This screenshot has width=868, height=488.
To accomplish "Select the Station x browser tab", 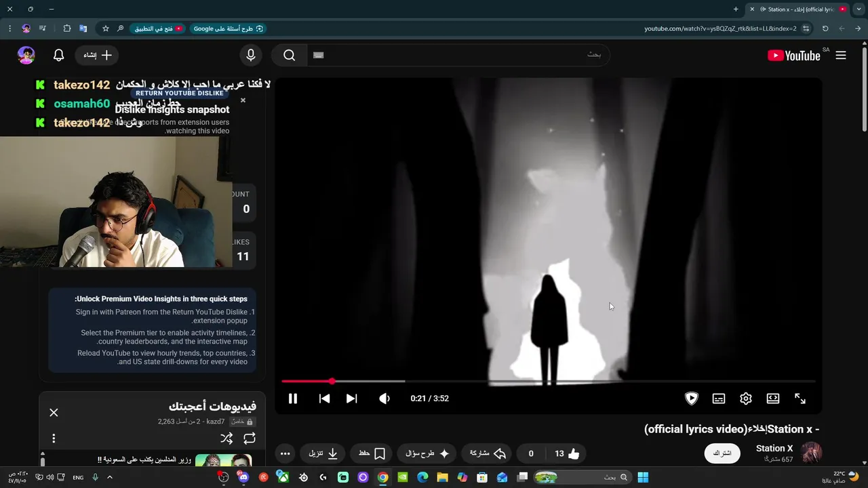I will [799, 9].
